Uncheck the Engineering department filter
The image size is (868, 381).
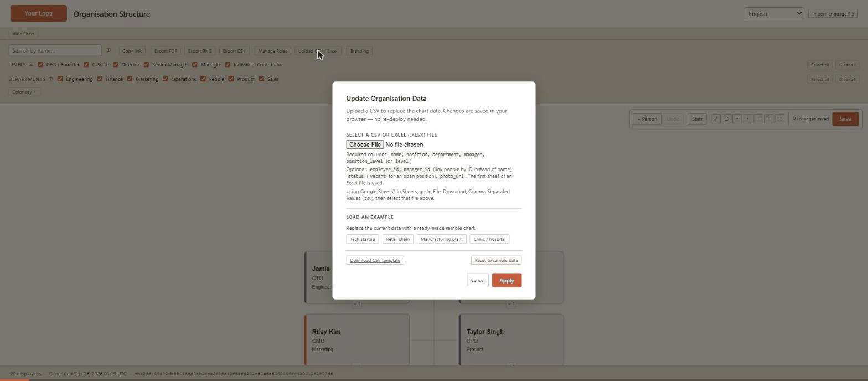point(60,79)
